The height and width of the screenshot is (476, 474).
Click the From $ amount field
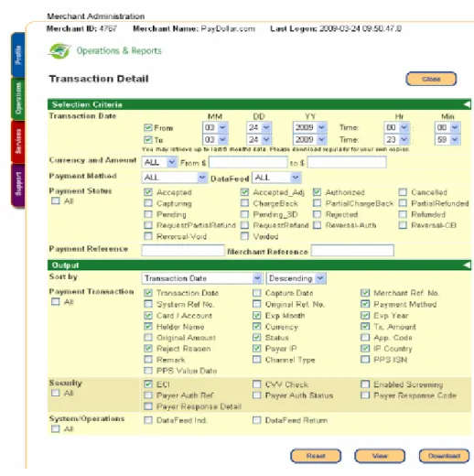coord(248,162)
